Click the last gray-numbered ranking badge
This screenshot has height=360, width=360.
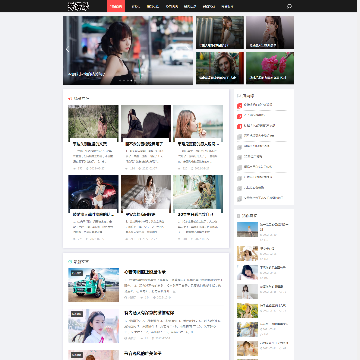click(x=239, y=199)
